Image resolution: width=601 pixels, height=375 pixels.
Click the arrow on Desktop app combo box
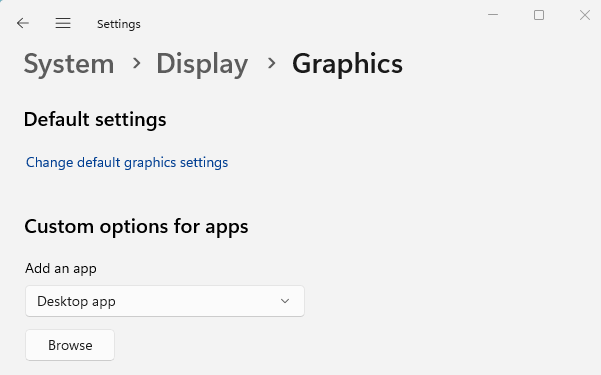(x=285, y=301)
